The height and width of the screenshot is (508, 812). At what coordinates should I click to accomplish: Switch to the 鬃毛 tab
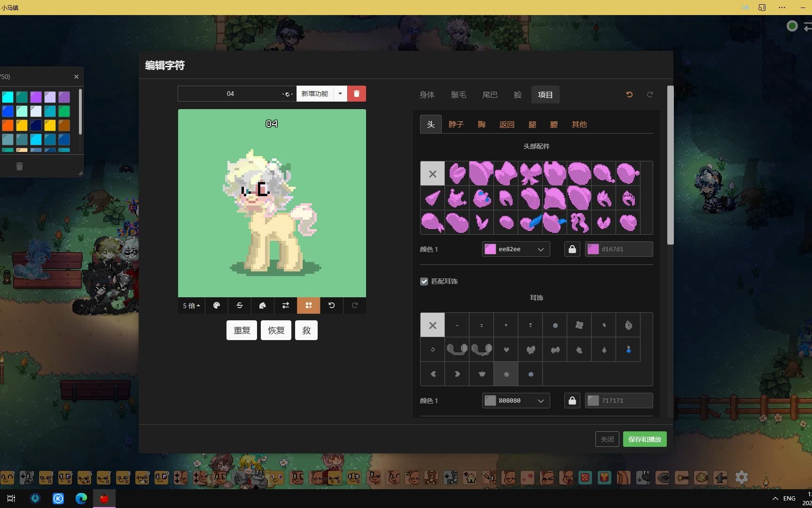click(459, 95)
